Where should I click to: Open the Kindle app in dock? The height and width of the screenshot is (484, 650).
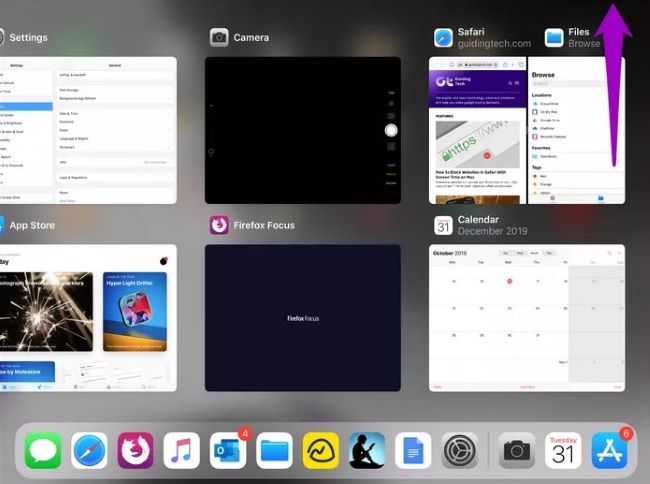click(x=367, y=450)
